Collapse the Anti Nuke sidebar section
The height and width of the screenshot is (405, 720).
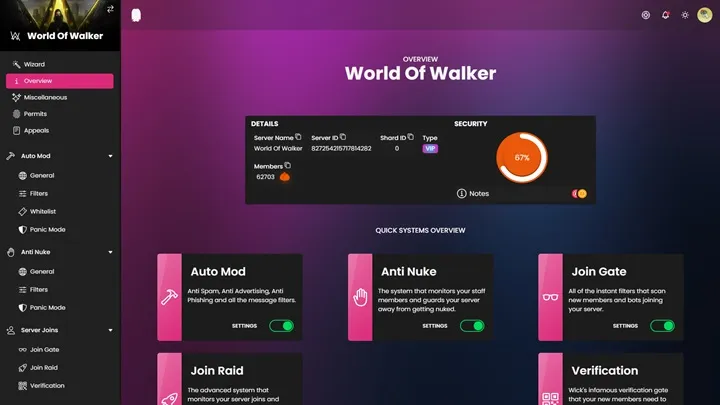coord(109,253)
